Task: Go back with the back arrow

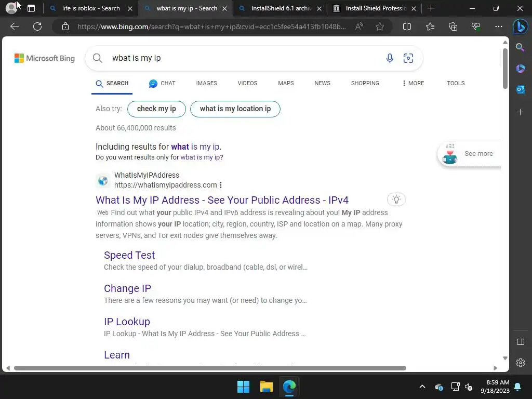Action: click(x=14, y=26)
